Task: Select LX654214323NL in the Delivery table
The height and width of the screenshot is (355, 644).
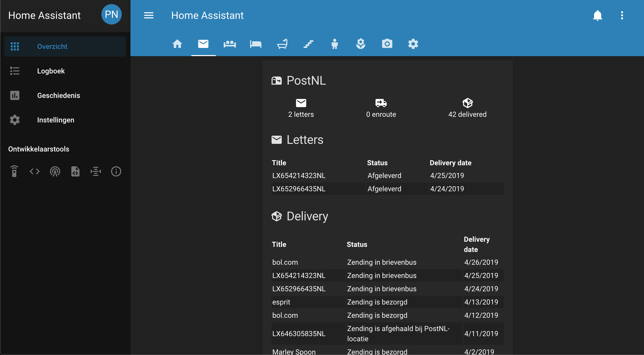Action: point(299,275)
